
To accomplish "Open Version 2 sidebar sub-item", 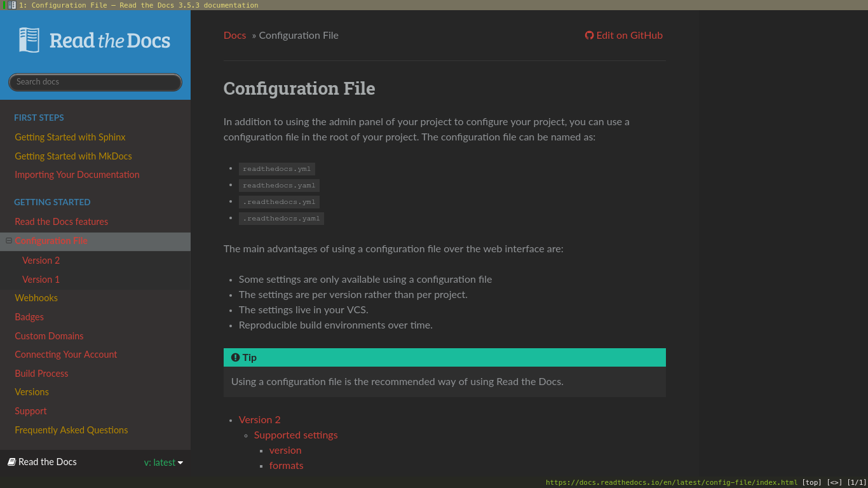I will point(41,261).
